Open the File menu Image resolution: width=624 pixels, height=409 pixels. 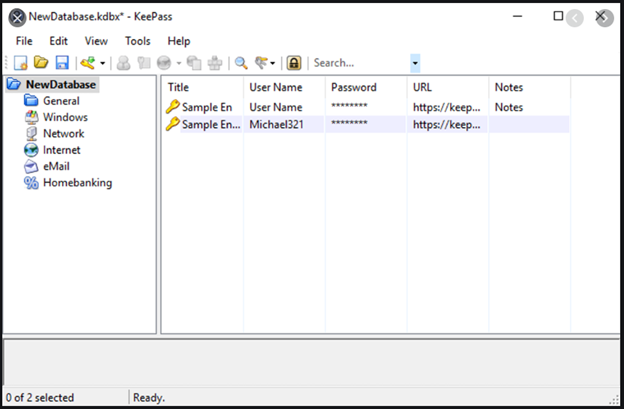click(x=24, y=41)
